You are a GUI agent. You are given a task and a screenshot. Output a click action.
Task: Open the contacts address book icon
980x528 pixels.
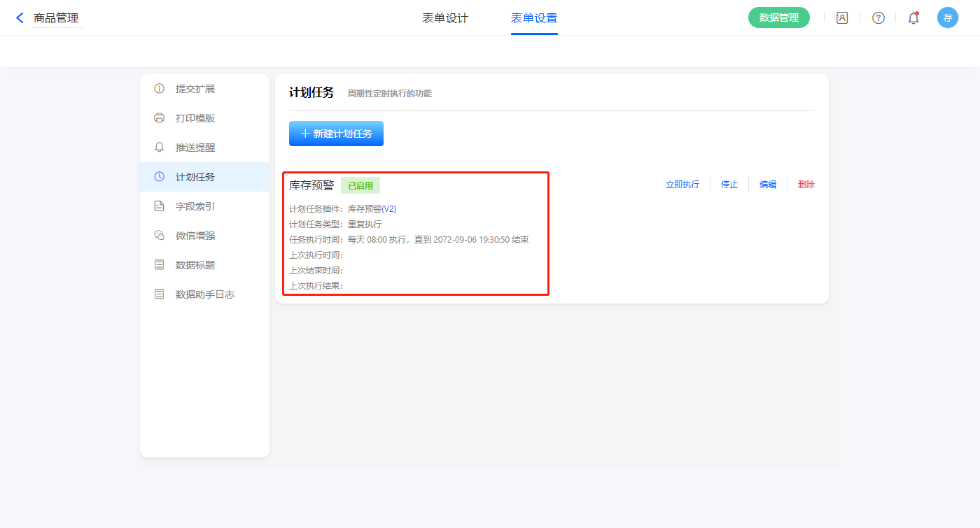[x=842, y=18]
